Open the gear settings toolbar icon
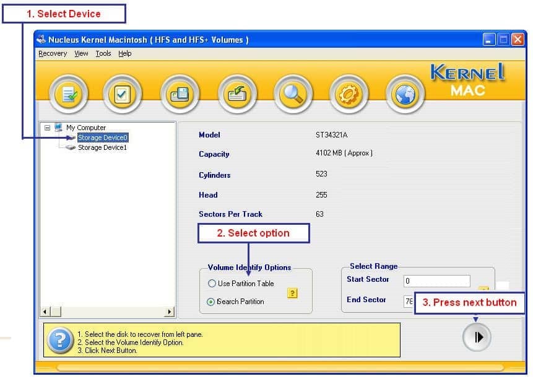533x392 pixels. tap(349, 94)
